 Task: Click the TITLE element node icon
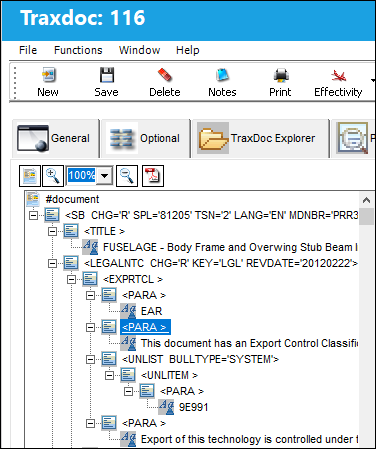coord(71,231)
